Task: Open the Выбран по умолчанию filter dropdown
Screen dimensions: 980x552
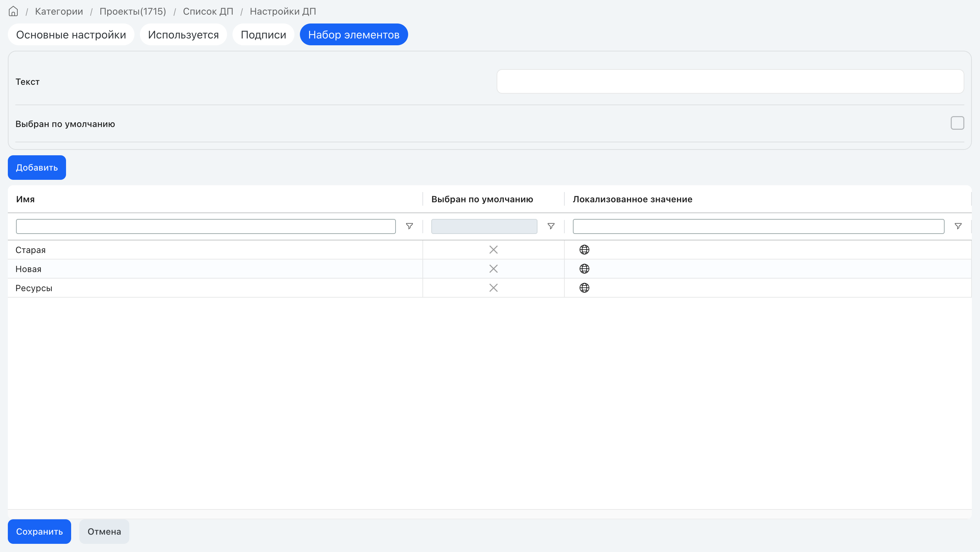Action: [x=484, y=226]
